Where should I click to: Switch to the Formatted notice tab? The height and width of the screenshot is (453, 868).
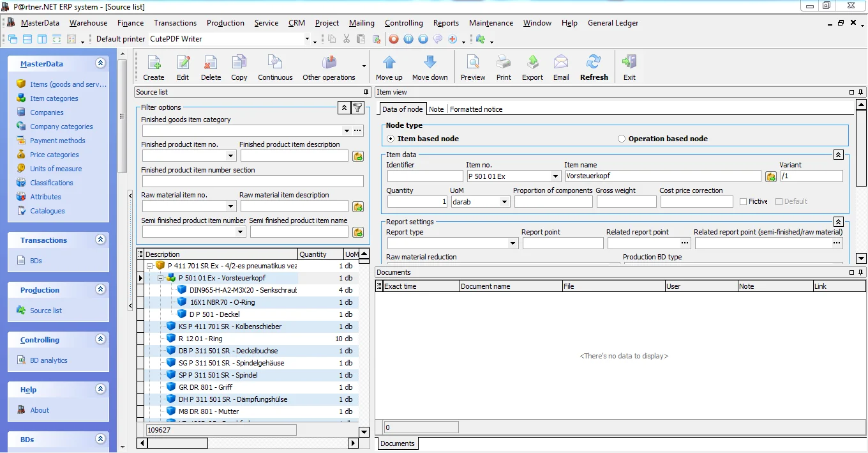[475, 109]
